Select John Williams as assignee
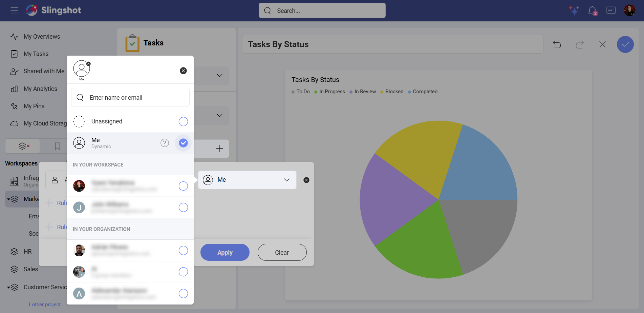 [x=183, y=207]
